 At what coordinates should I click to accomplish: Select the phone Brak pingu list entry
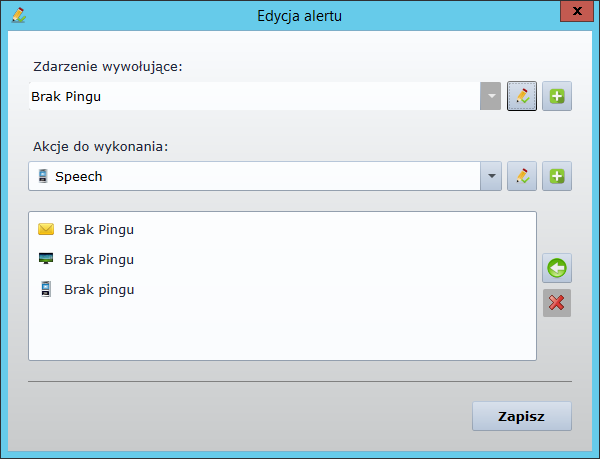pos(98,290)
